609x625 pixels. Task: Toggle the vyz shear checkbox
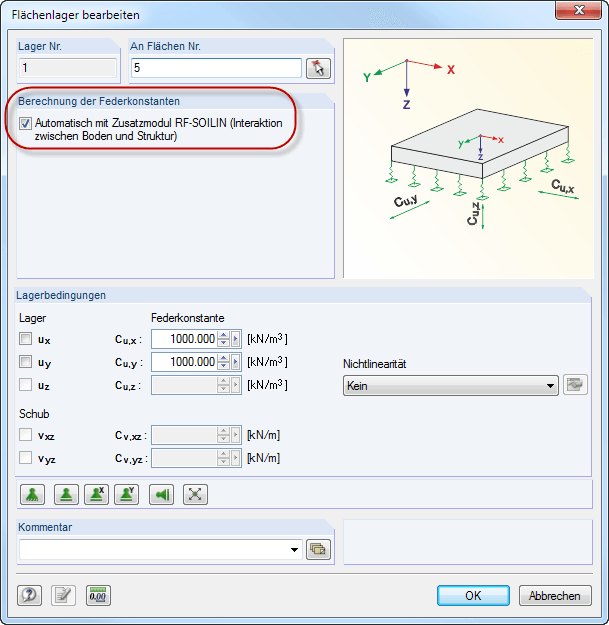[26, 458]
